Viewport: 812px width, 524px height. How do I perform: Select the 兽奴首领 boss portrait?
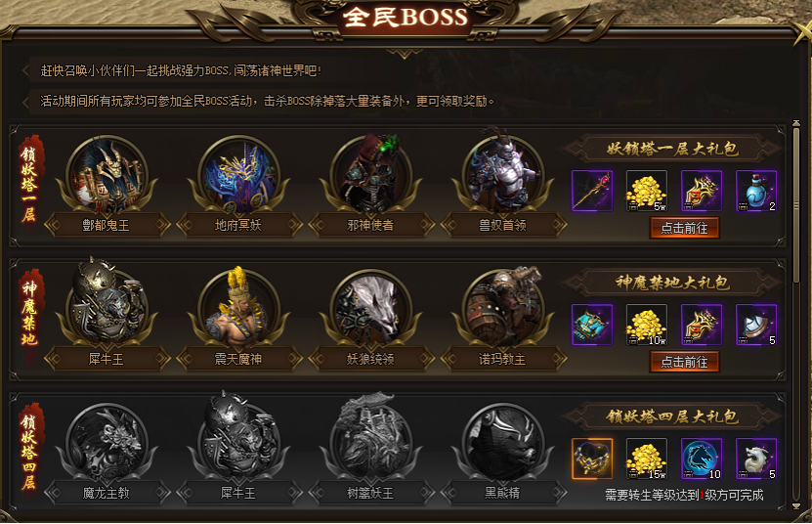click(x=503, y=175)
